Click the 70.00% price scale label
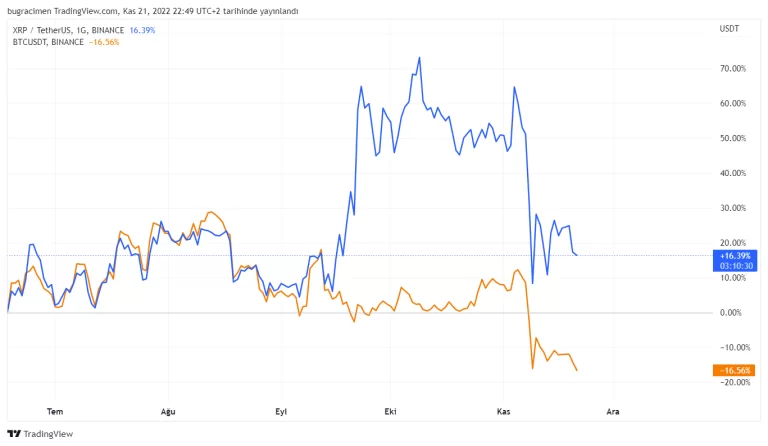 (732, 69)
